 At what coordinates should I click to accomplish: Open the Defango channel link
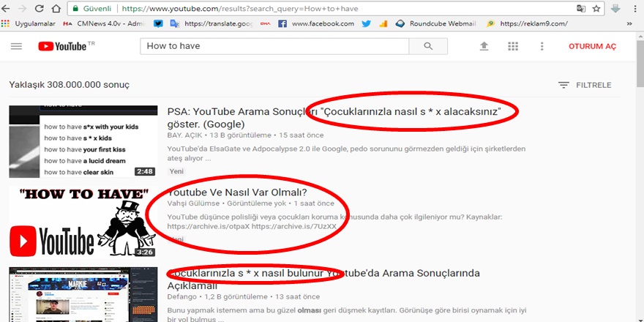coord(181,296)
